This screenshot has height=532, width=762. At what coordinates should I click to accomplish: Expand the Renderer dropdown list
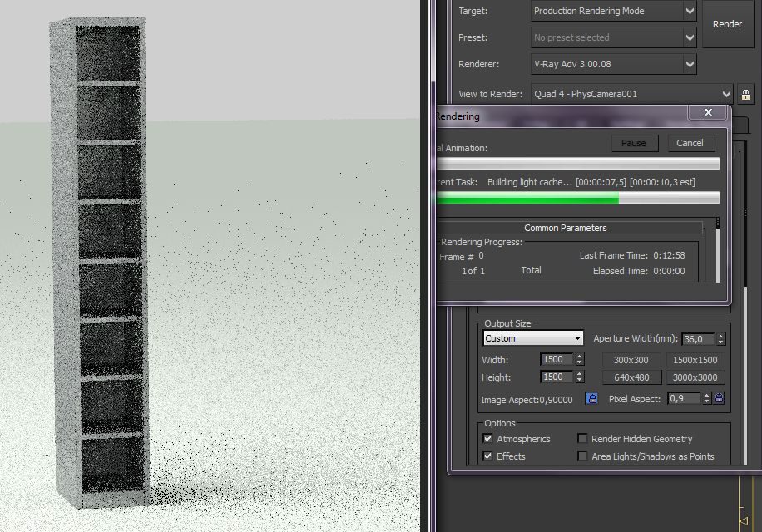614,64
